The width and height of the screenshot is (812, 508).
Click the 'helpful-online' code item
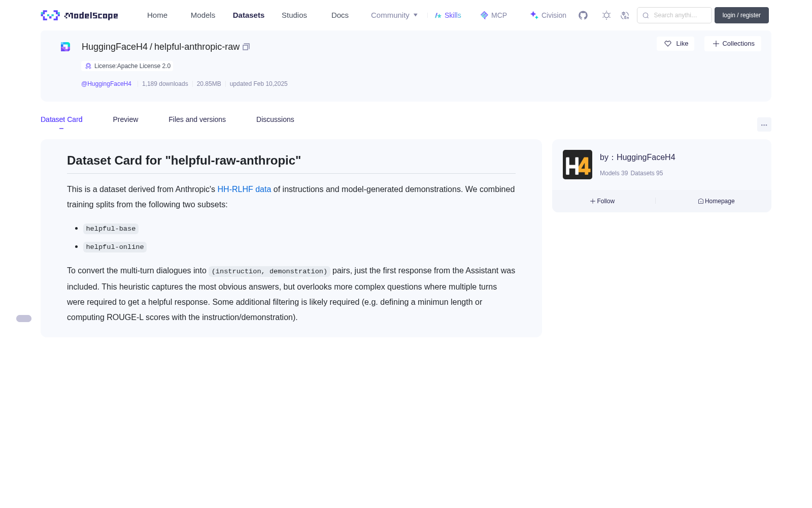tap(115, 247)
